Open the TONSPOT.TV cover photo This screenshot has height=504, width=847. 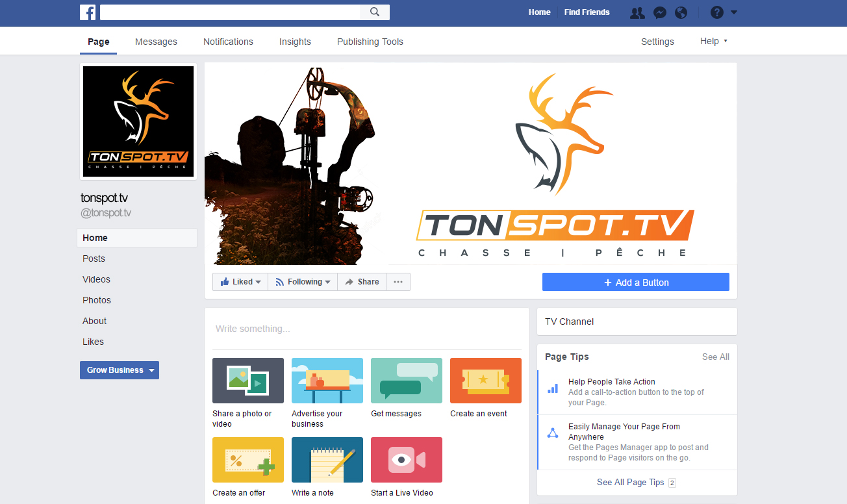(471, 164)
